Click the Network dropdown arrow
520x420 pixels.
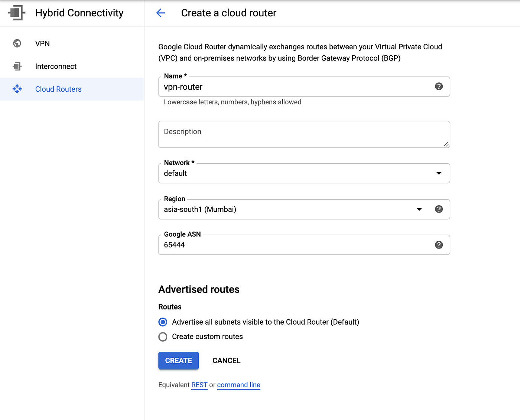439,173
